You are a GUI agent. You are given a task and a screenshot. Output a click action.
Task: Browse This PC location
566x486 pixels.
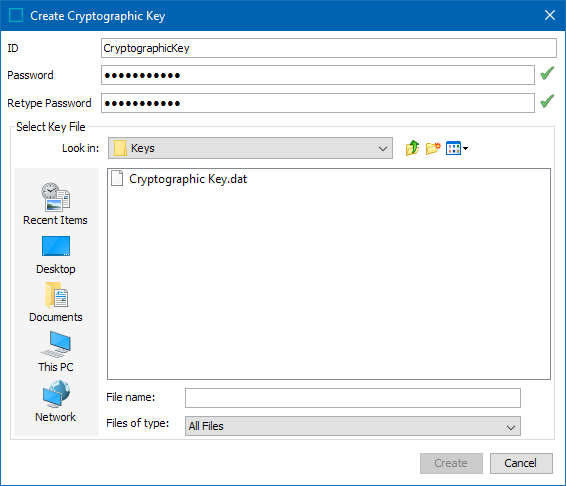coord(56,352)
